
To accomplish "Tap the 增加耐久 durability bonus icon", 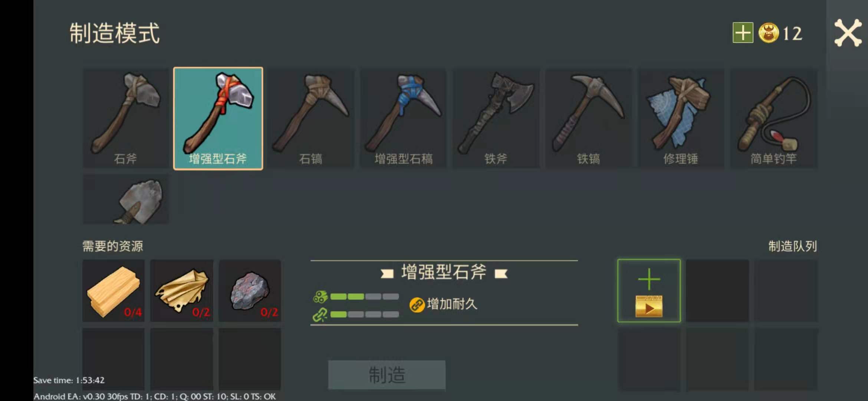I will tap(417, 305).
